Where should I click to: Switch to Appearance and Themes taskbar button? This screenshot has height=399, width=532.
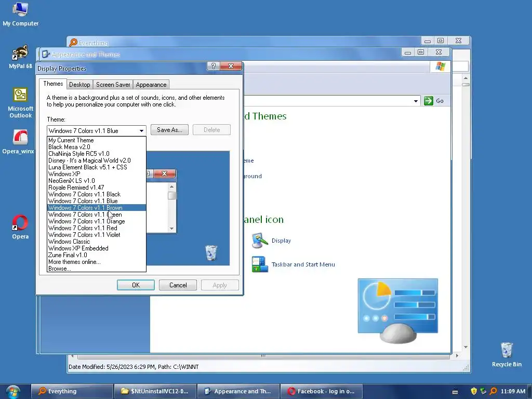click(x=238, y=391)
